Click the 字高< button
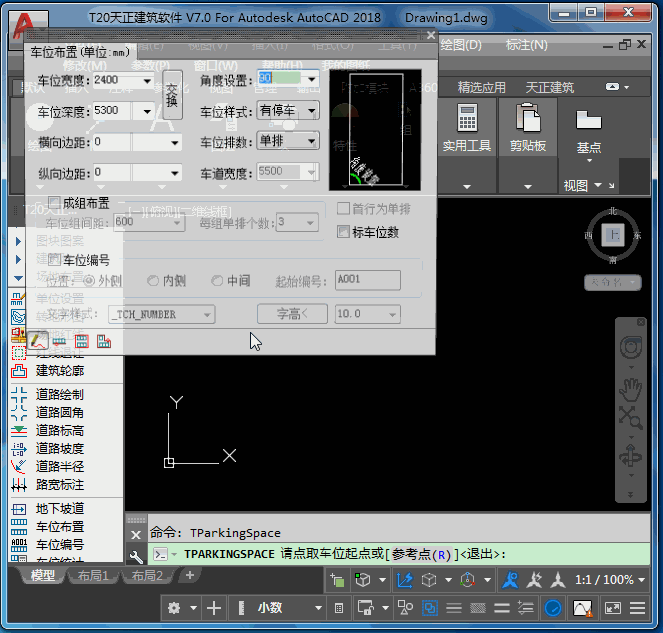The height and width of the screenshot is (633, 663). [x=292, y=314]
